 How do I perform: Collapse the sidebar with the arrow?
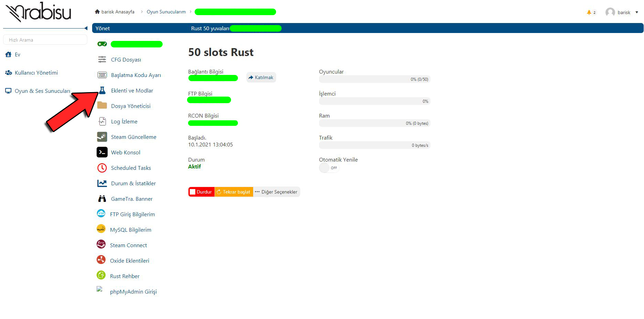point(86,28)
